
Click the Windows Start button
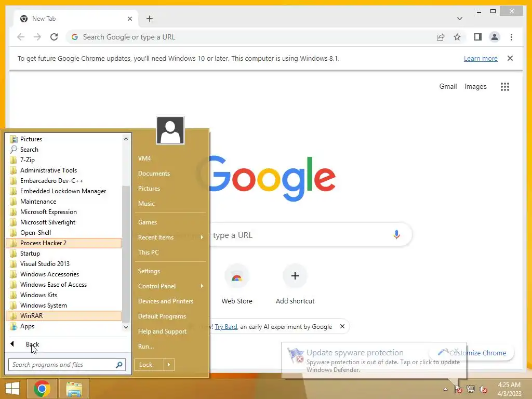tap(12, 389)
